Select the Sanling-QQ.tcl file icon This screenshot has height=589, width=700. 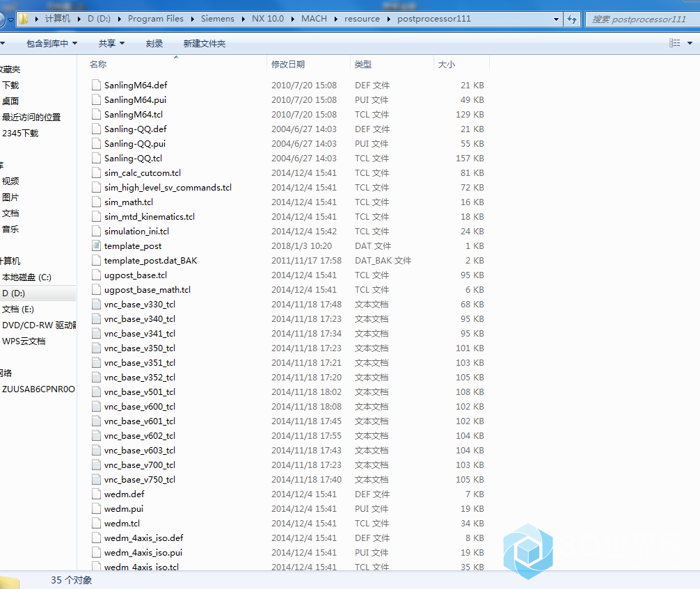point(96,158)
